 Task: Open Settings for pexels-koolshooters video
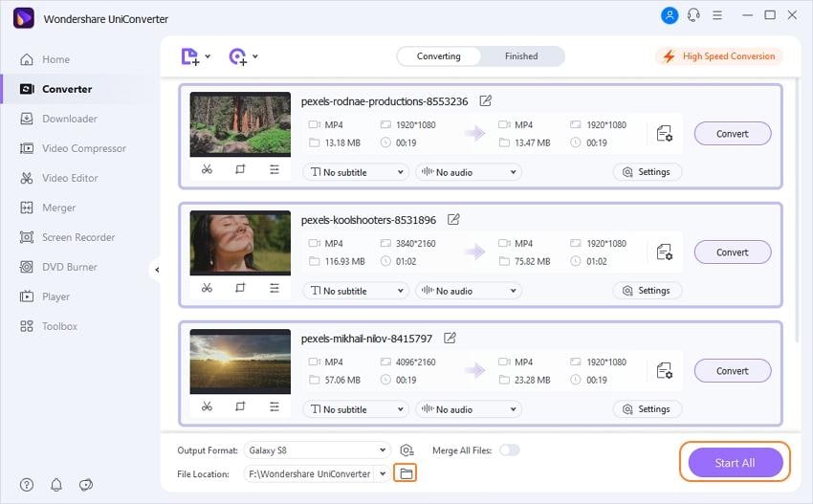click(648, 291)
